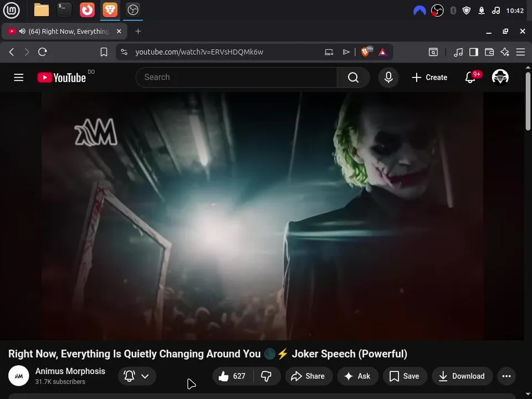This screenshot has width=532, height=399.
Task: Open the Brave Shields lion icon
Action: point(366,52)
